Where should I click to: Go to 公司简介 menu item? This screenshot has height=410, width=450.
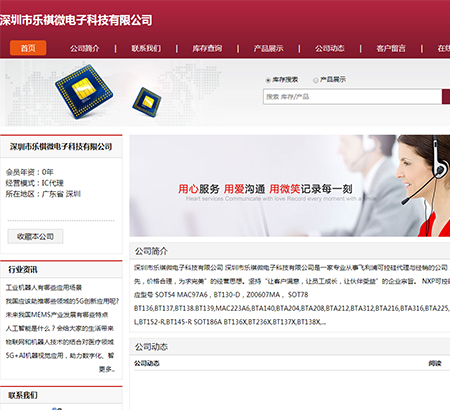coord(85,49)
